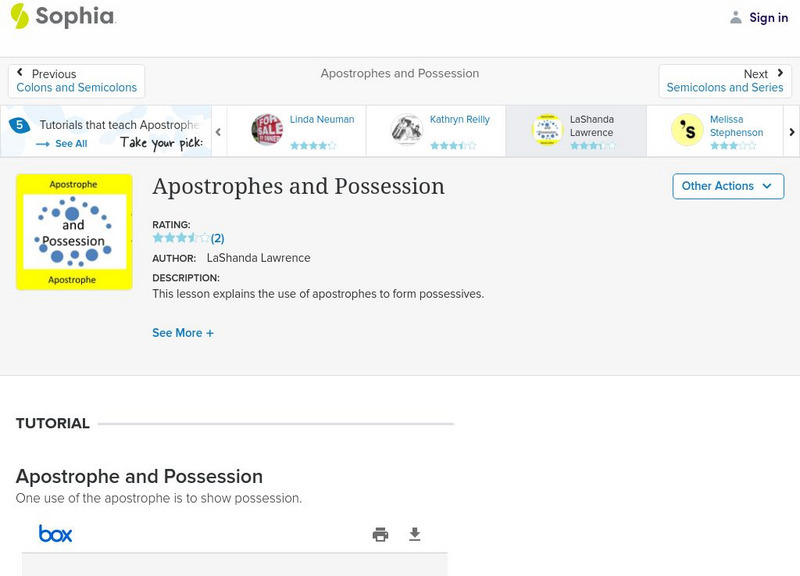The image size is (800, 576).
Task: Click the Sophia logo icon
Action: [20, 16]
